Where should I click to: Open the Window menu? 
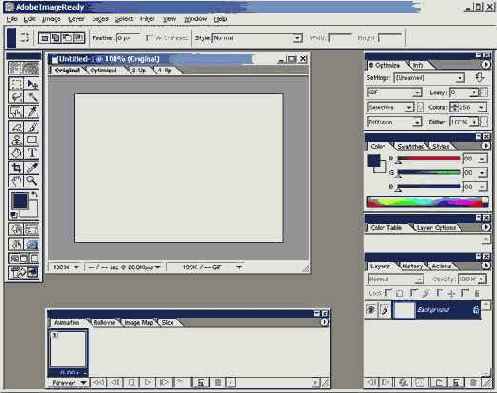pos(196,19)
